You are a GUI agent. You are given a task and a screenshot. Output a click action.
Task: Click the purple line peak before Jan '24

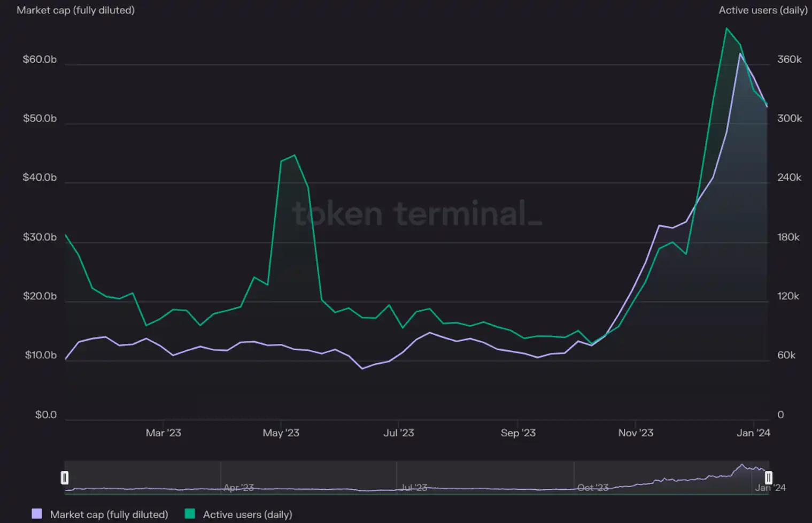pyautogui.click(x=740, y=53)
